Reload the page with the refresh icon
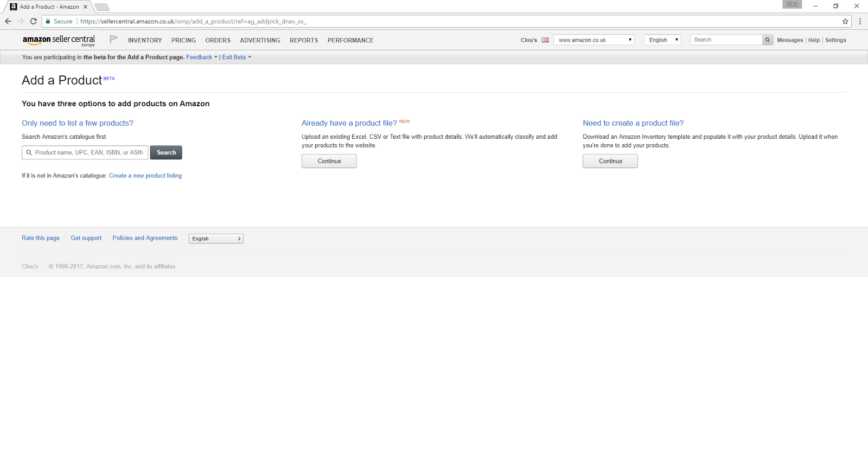868x470 pixels. coord(33,21)
